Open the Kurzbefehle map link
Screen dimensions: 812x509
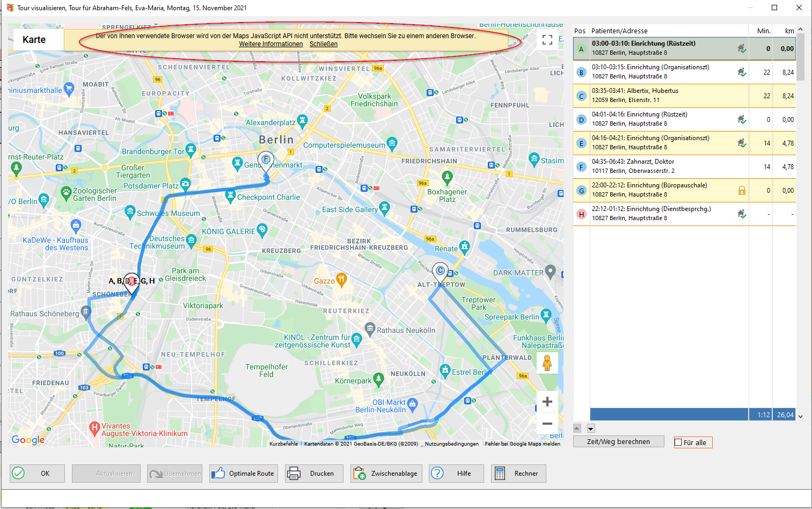click(283, 444)
